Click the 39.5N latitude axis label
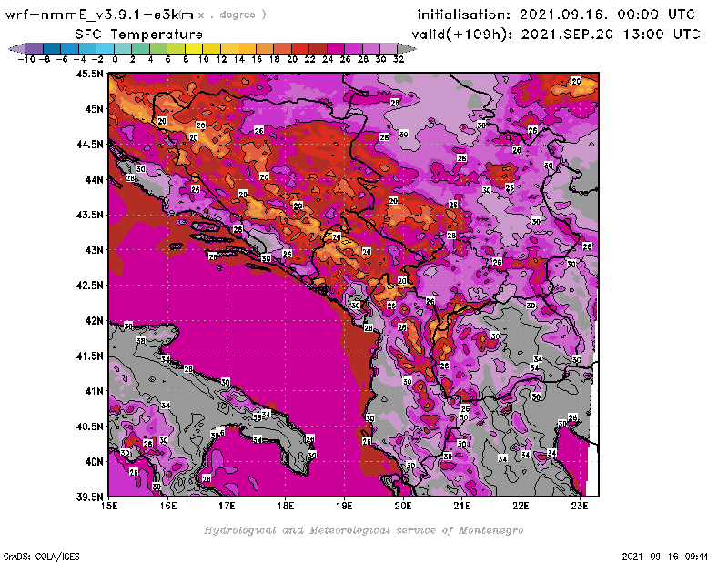728x562 pixels. pyautogui.click(x=90, y=497)
